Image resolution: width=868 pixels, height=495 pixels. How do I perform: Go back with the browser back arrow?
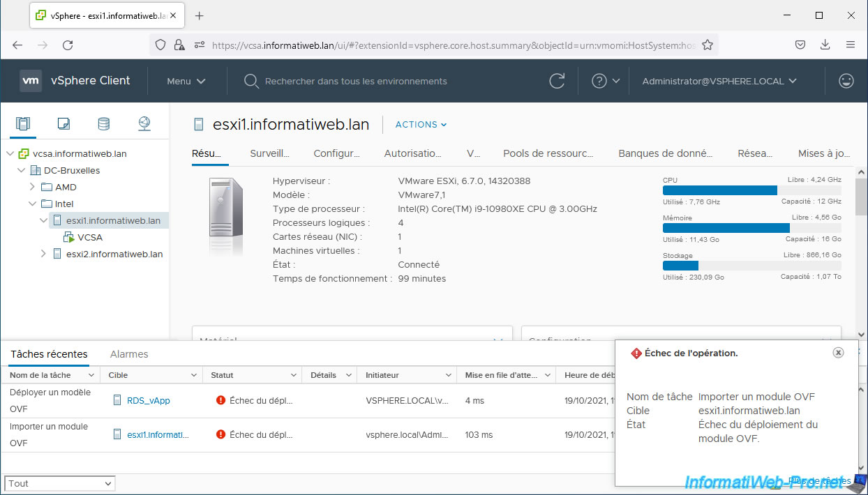pos(17,45)
